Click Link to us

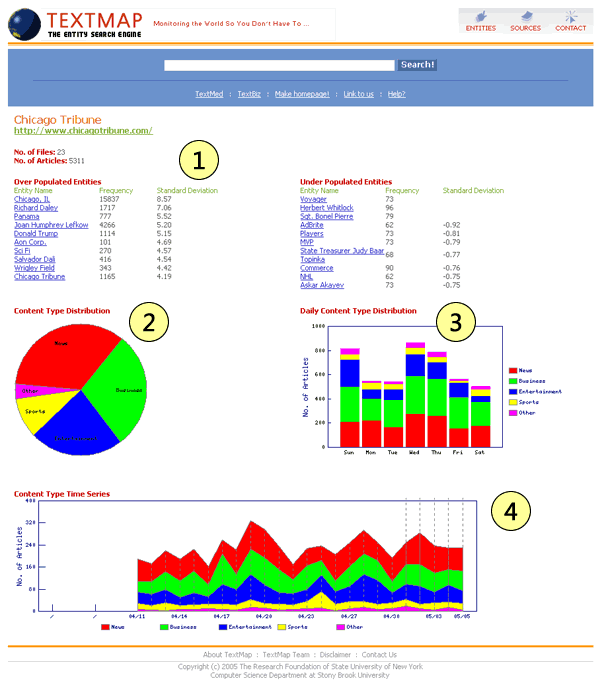pos(359,94)
